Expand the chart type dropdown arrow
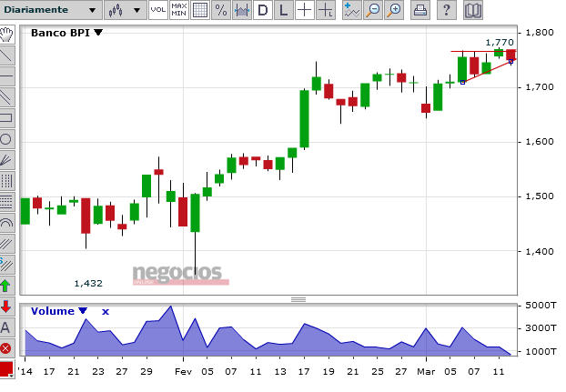Screen dimensions: 566x392 tap(136, 10)
